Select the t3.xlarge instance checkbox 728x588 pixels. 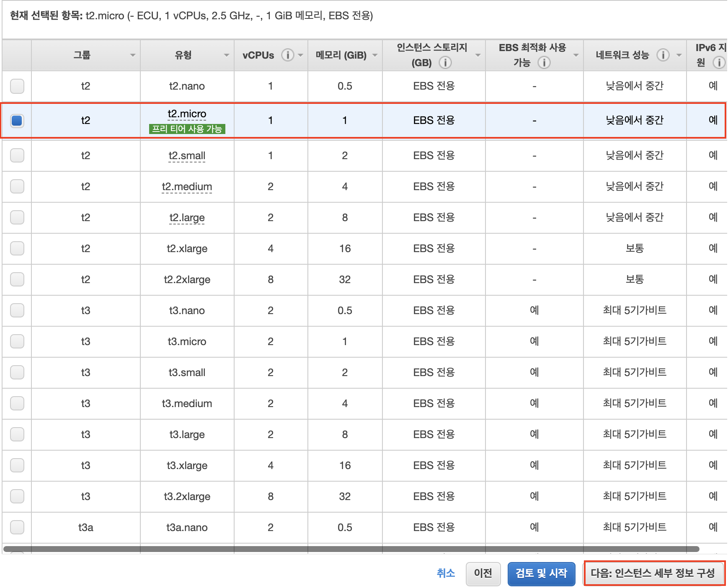click(x=17, y=465)
